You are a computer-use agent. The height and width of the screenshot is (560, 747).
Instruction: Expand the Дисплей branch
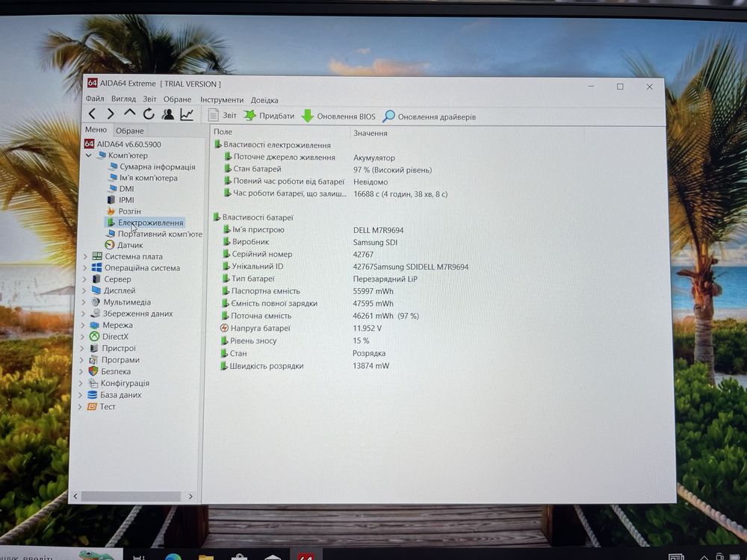click(x=84, y=290)
